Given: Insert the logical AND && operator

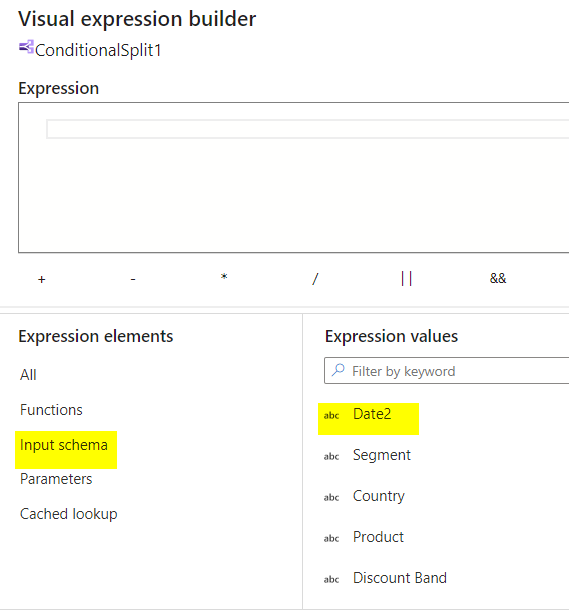Looking at the screenshot, I should point(498,278).
